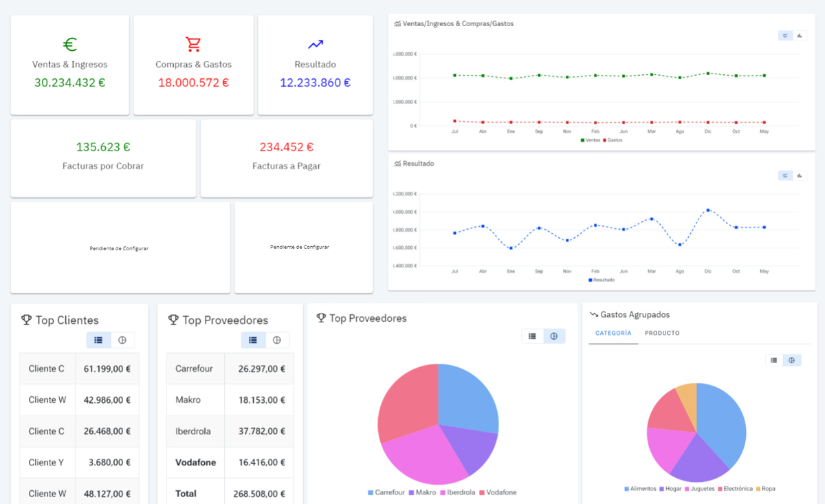Viewport: 825px width, 504px height.
Task: Toggle Gastos series in chart legend
Action: pos(613,140)
